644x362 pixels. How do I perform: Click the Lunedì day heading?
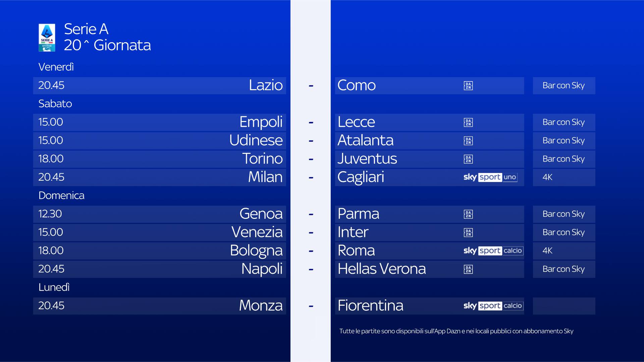(x=54, y=287)
